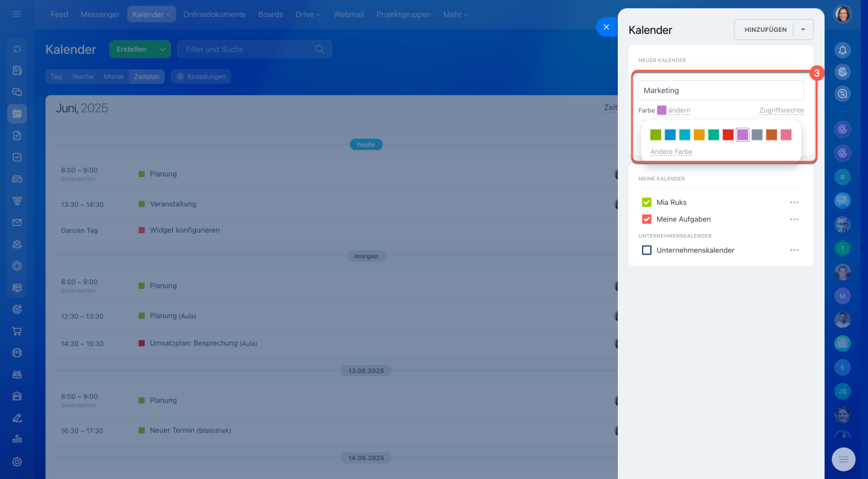Open the documents icon in left sidebar
Image resolution: width=868 pixels, height=479 pixels.
pyautogui.click(x=17, y=136)
